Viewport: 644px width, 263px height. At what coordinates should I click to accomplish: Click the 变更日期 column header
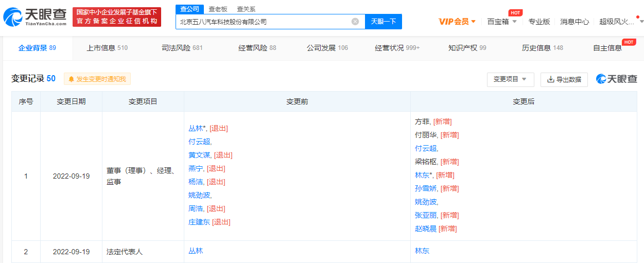coord(71,101)
